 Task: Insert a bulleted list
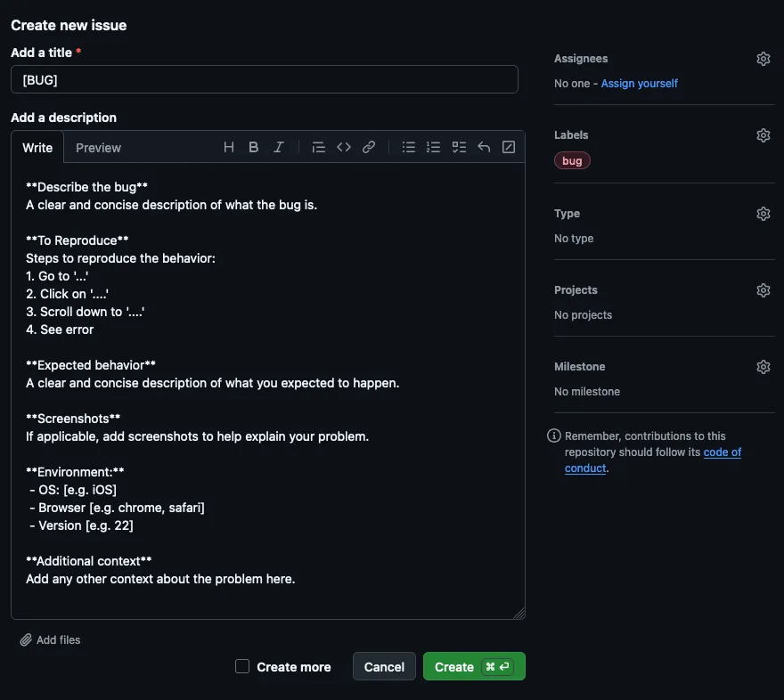coord(409,148)
